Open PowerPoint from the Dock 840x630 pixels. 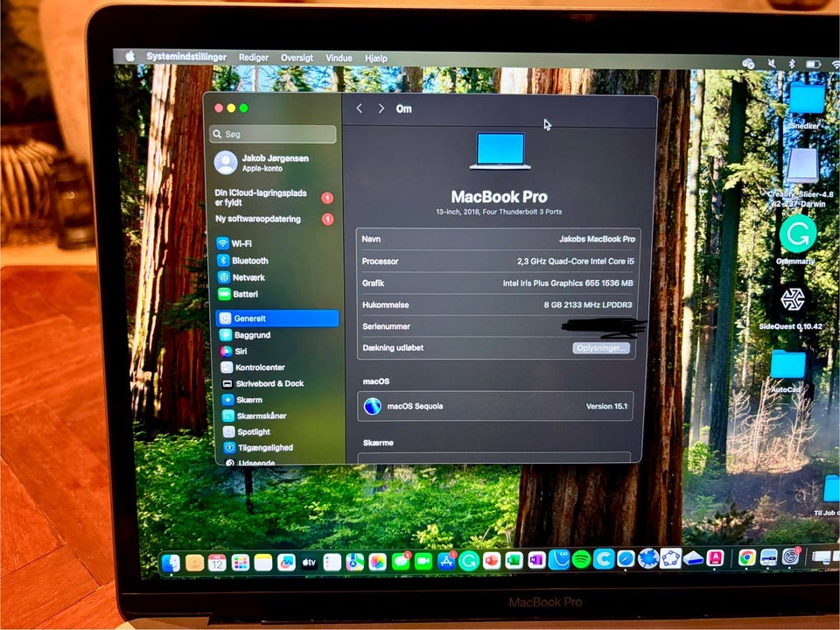(x=491, y=561)
